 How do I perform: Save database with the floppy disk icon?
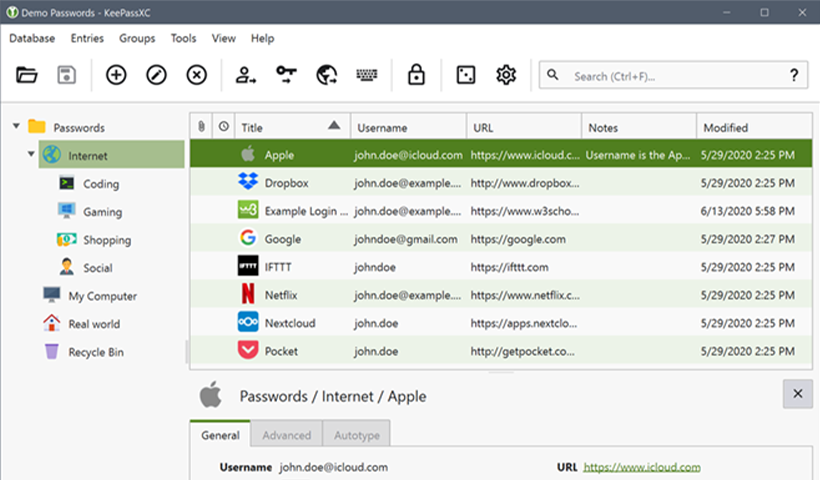[x=66, y=75]
